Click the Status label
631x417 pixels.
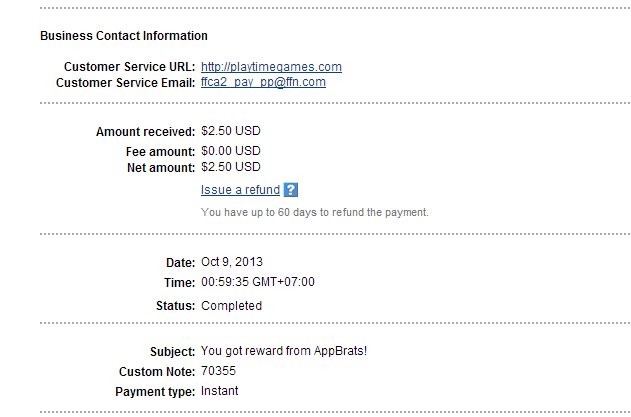pyautogui.click(x=176, y=306)
